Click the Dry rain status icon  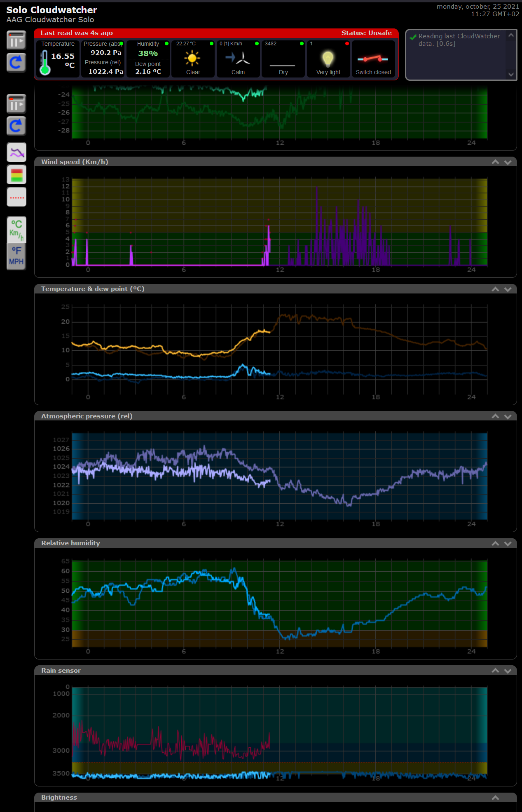pyautogui.click(x=283, y=65)
